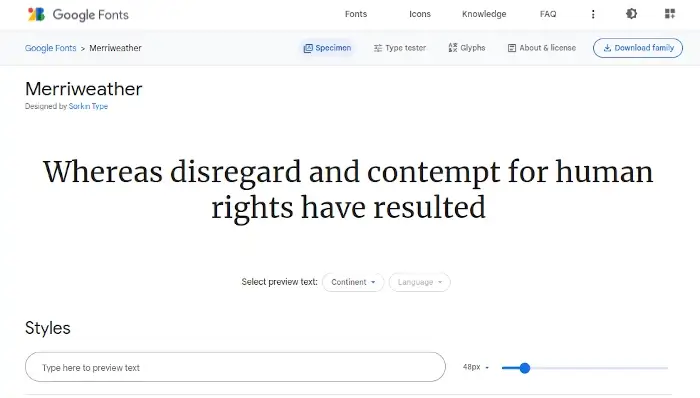Open the three-dot more options menu
The height and width of the screenshot is (398, 700).
click(593, 14)
